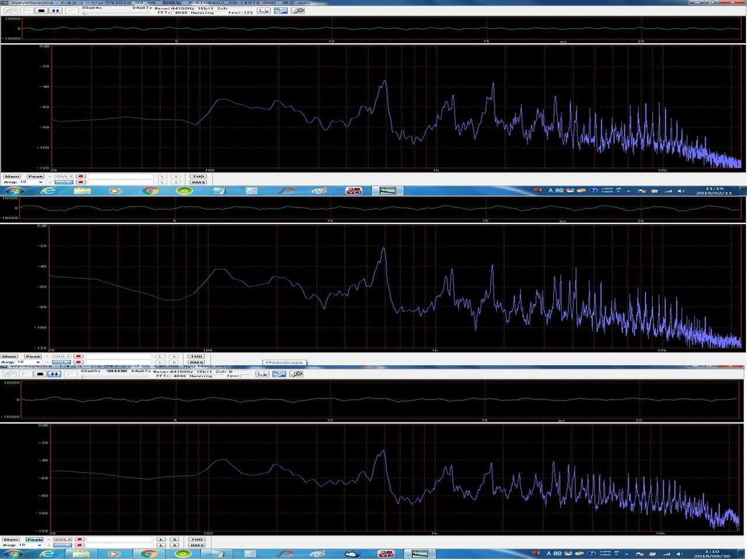Click the RMS button in the middle window

coord(196,362)
